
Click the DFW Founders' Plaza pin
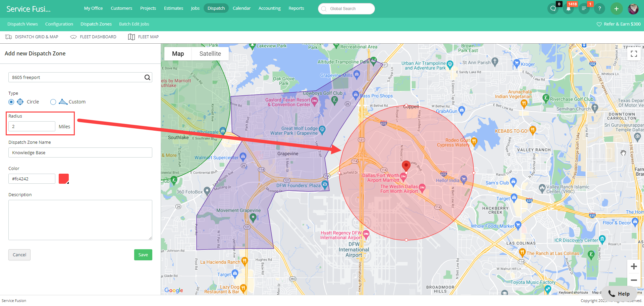pos(325,184)
